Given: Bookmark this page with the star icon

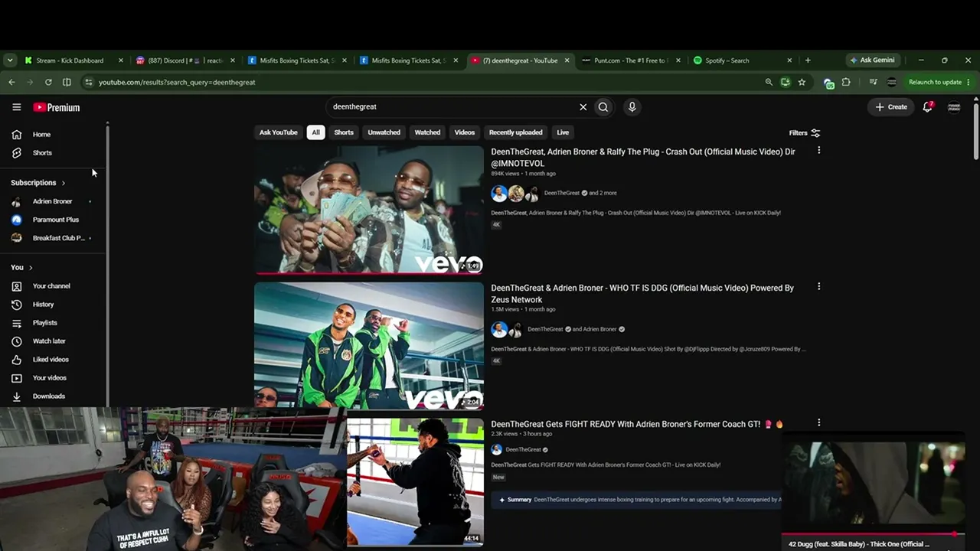Looking at the screenshot, I should (x=802, y=82).
